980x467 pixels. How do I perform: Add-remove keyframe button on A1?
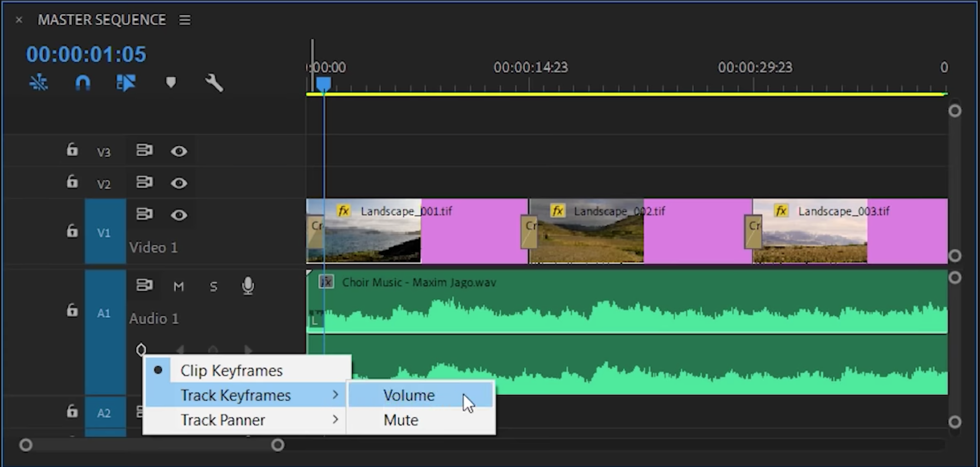click(x=213, y=350)
